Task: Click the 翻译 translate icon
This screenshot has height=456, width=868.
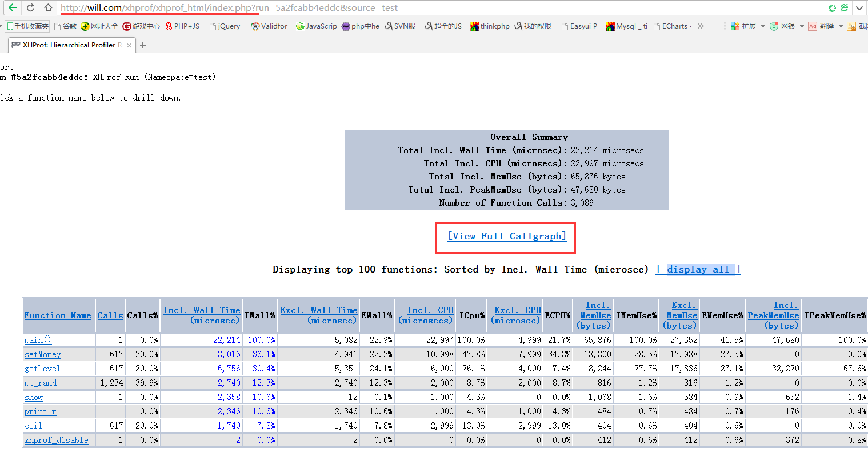Action: click(x=813, y=26)
